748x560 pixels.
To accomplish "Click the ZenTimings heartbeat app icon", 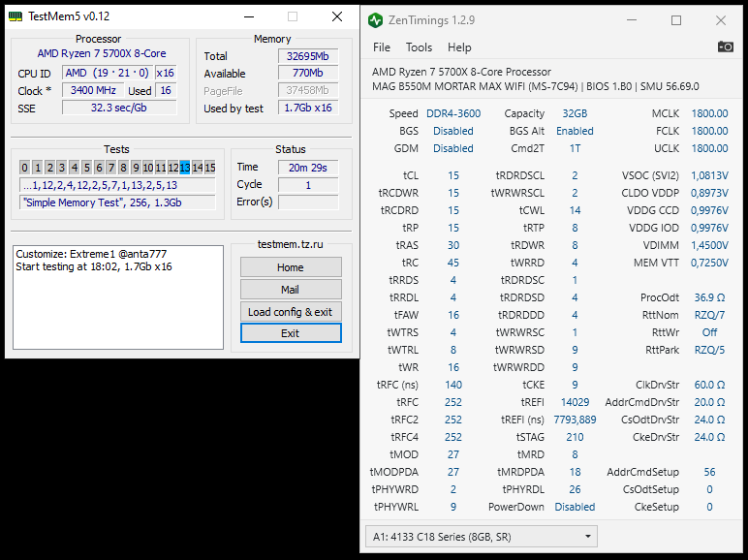I will [375, 20].
